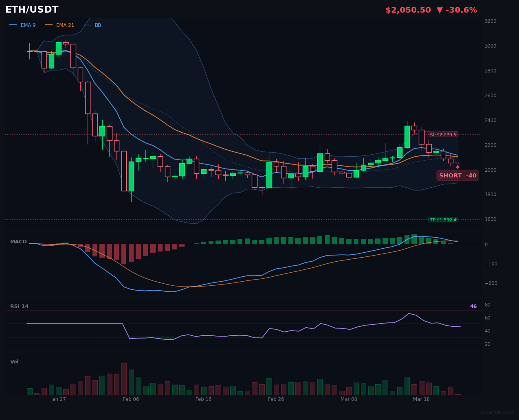Click the orange EMA 21 legend line
The height and width of the screenshot is (420, 519).
(x=49, y=25)
